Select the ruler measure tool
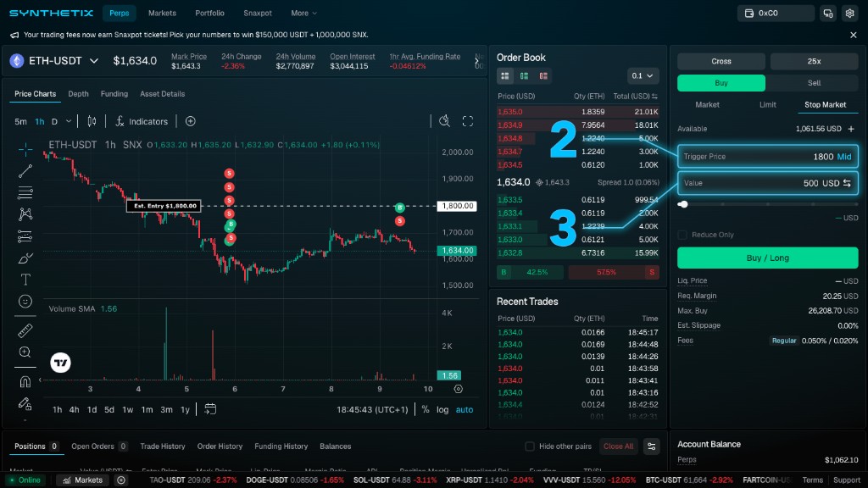Image resolution: width=868 pixels, height=488 pixels. 25,331
